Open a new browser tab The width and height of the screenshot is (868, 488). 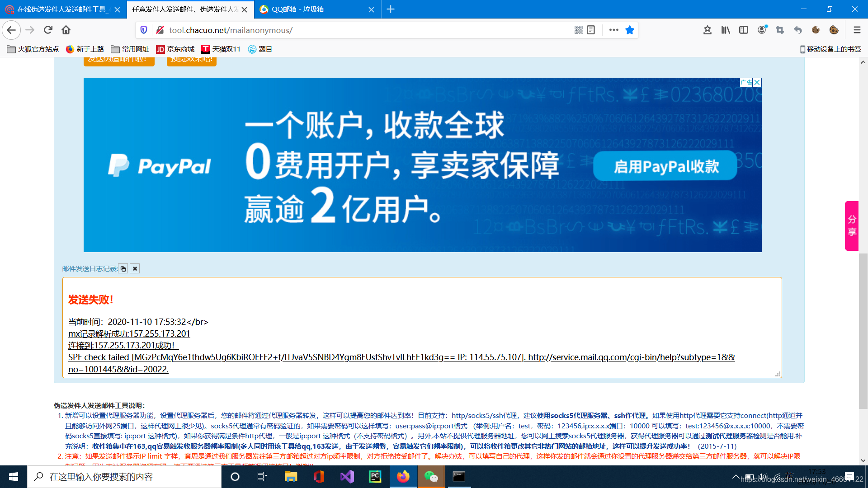pyautogui.click(x=391, y=9)
